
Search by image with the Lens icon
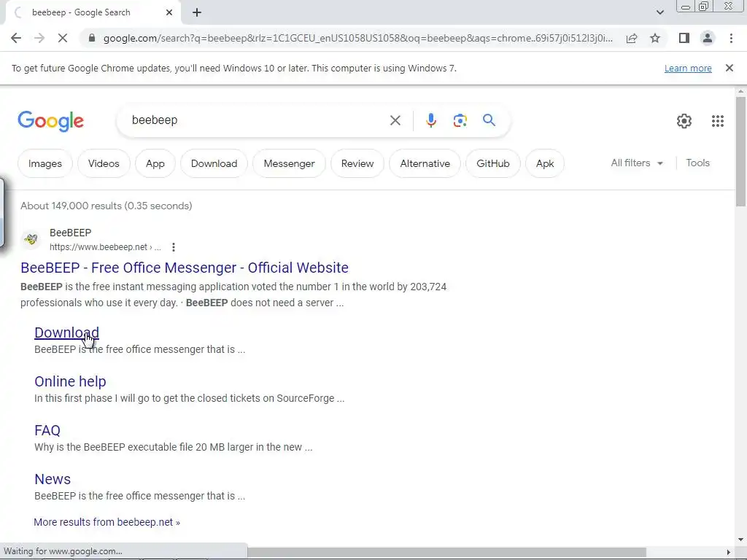[460, 120]
